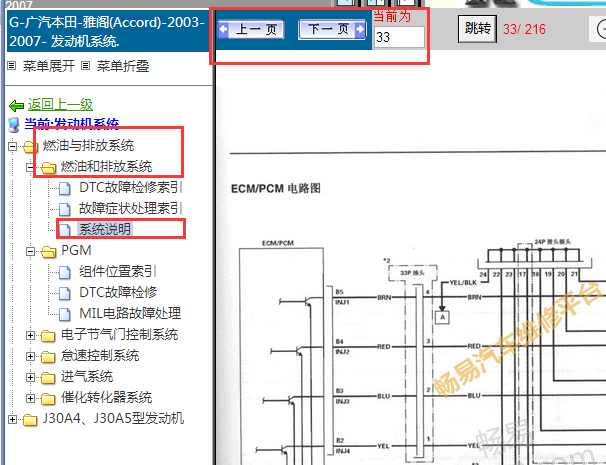
Task: Go to next page with 下一页 button
Action: click(x=332, y=30)
